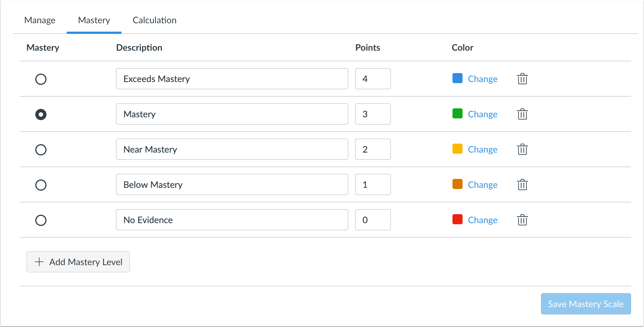Click the Add Mastery Level button
Viewport: 644px width, 327px height.
(x=78, y=262)
